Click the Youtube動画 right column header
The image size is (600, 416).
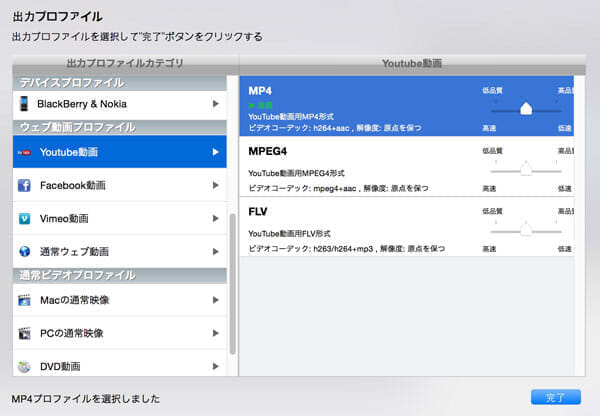tap(412, 63)
